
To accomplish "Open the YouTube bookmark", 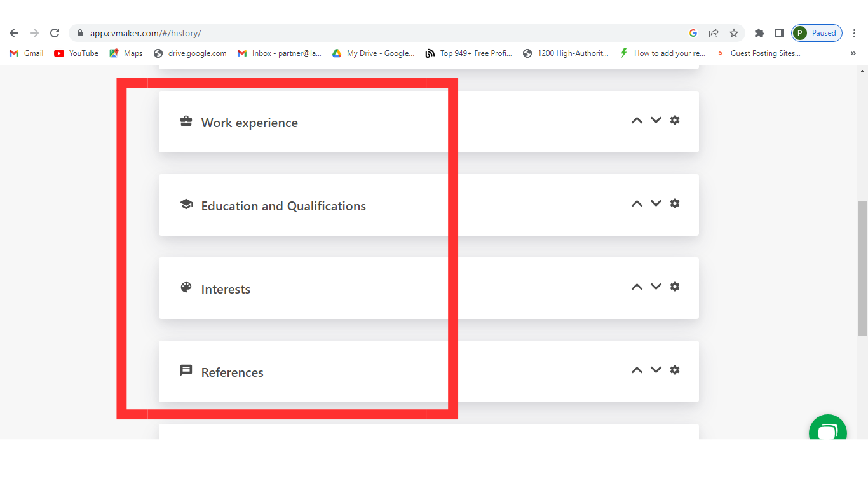I will (x=76, y=53).
